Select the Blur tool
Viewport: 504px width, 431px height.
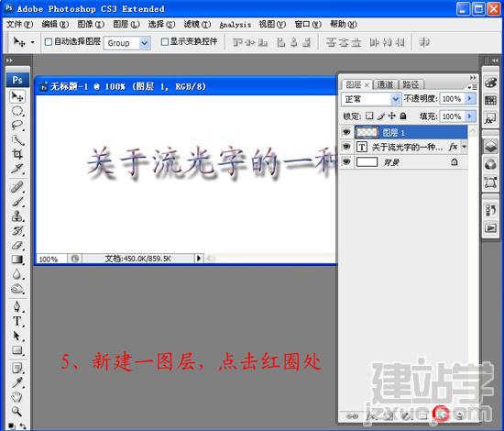[17, 274]
